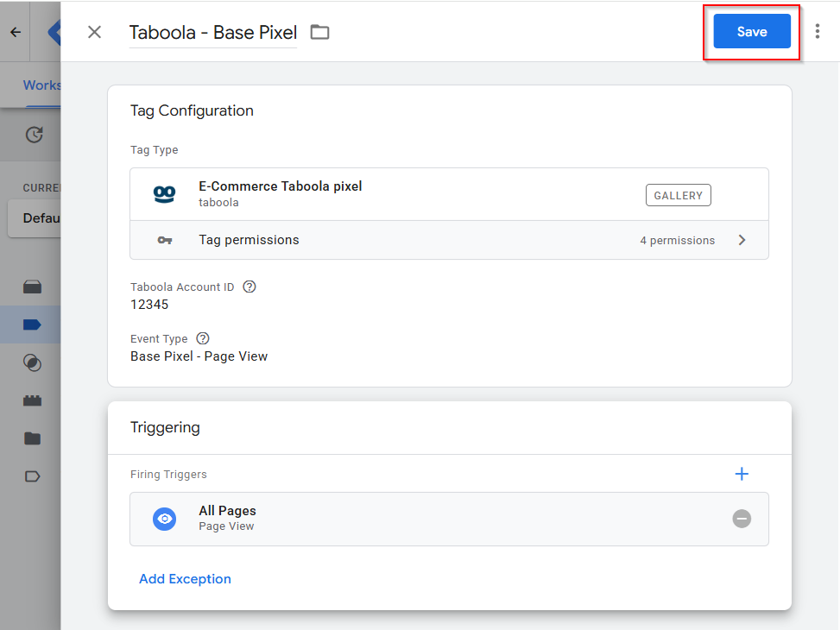Click the key icon for Tag permissions
Image resolution: width=840 pixels, height=630 pixels.
point(165,240)
